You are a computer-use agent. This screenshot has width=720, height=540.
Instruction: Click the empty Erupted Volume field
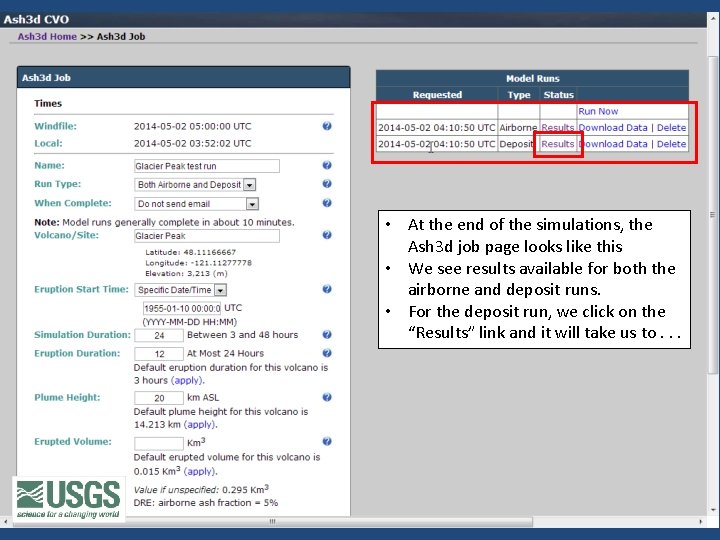(159, 443)
